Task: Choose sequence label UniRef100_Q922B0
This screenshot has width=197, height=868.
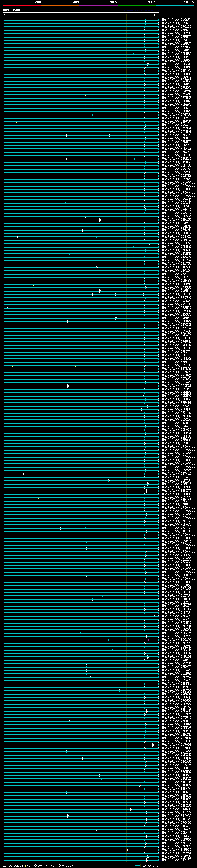Action: [x=177, y=664]
